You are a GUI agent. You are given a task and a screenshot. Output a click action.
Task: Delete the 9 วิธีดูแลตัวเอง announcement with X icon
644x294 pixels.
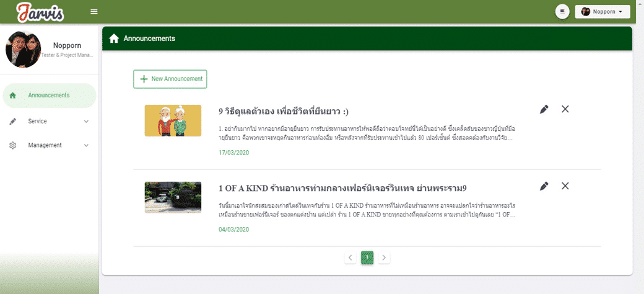click(565, 109)
